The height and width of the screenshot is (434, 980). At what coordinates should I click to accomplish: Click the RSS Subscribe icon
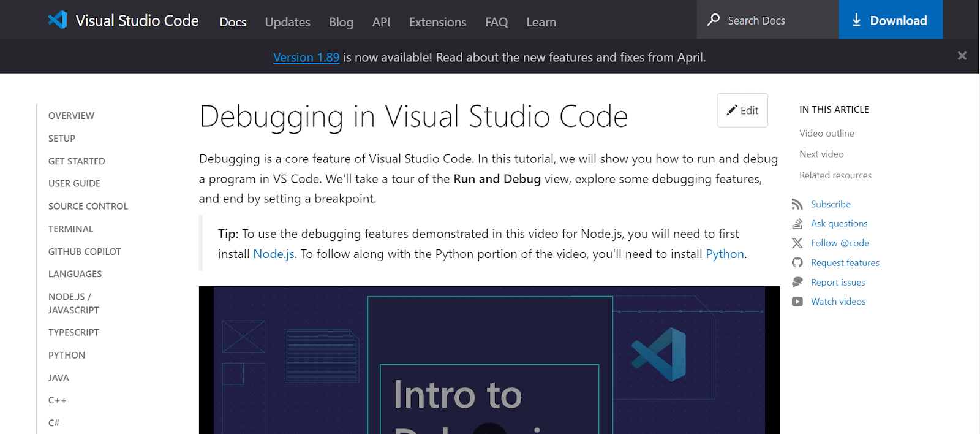point(797,204)
